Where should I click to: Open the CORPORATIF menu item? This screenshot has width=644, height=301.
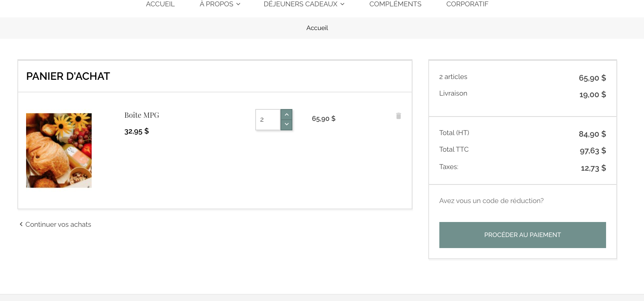467,4
